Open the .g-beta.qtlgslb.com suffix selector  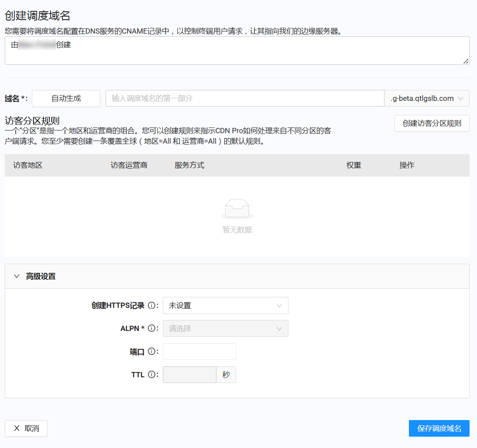tap(427, 98)
